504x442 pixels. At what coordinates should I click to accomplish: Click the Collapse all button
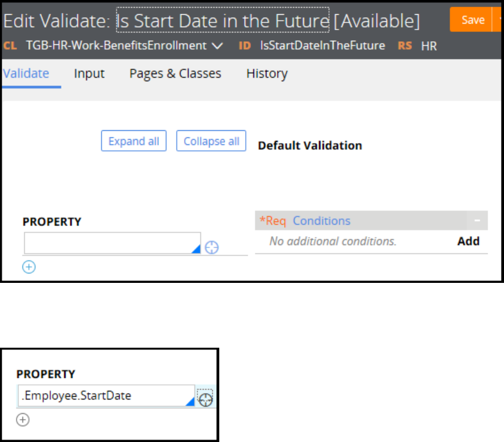coord(211,141)
